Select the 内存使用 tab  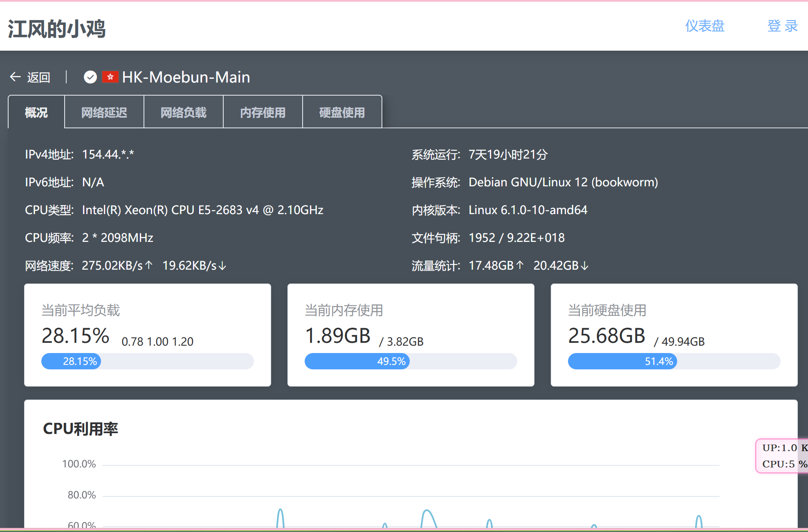[x=263, y=112]
